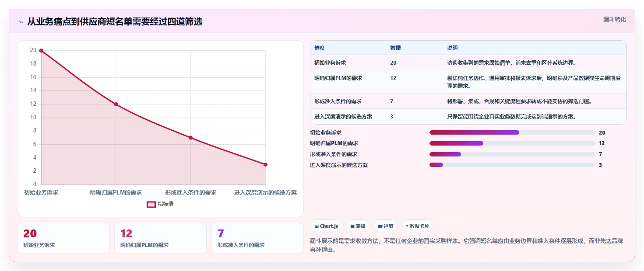Click progress bar for 形成准入条件的需求
The width and height of the screenshot is (644, 271).
click(512, 154)
